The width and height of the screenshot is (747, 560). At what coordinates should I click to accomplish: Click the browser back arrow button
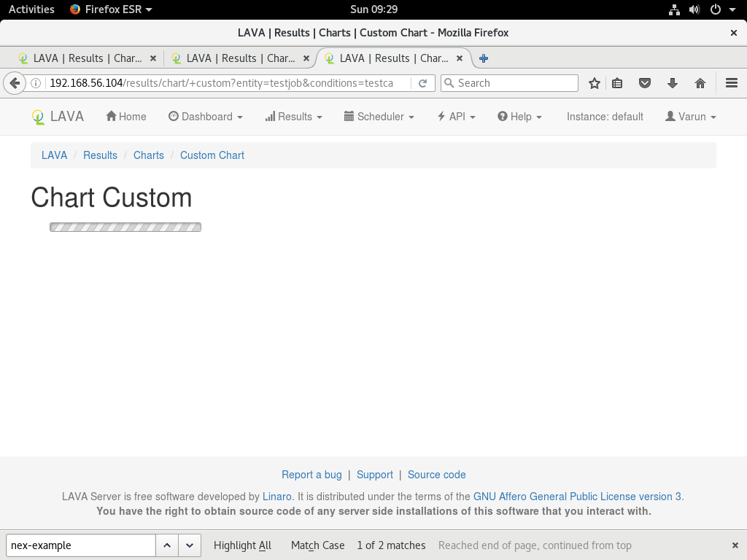tap(14, 83)
